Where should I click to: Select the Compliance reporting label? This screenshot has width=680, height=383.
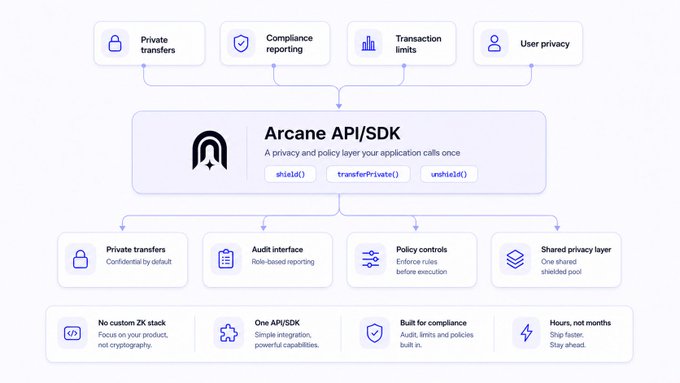pyautogui.click(x=289, y=43)
